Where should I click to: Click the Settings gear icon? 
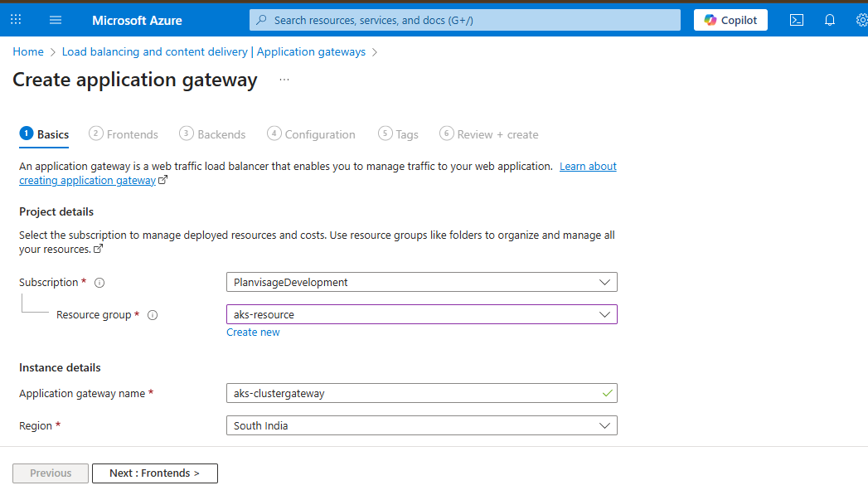coord(861,19)
